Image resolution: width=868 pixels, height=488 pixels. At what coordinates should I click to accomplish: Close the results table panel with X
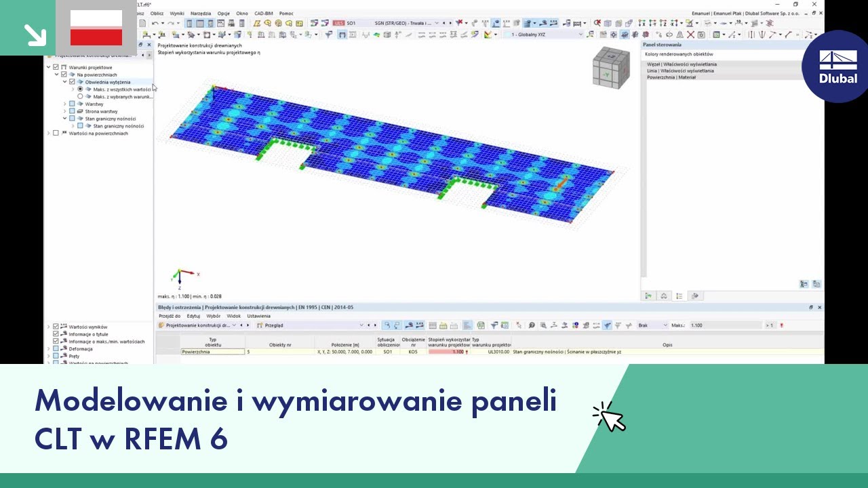pos(819,307)
